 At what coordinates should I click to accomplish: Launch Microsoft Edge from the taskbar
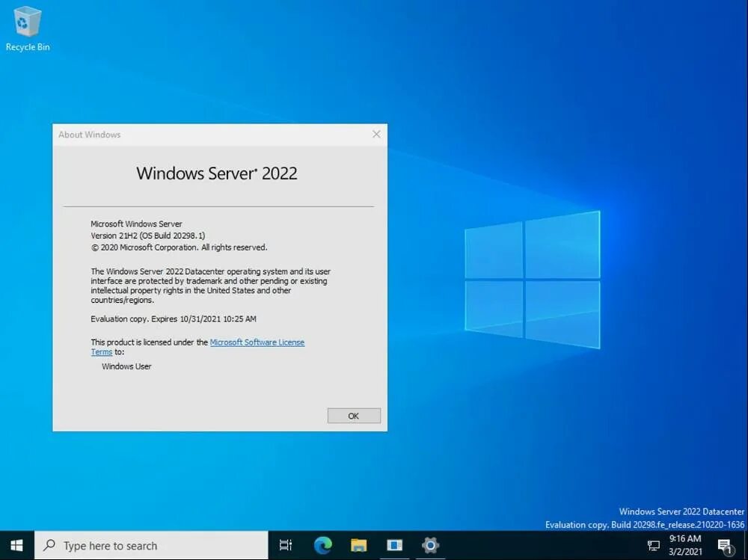[x=323, y=545]
